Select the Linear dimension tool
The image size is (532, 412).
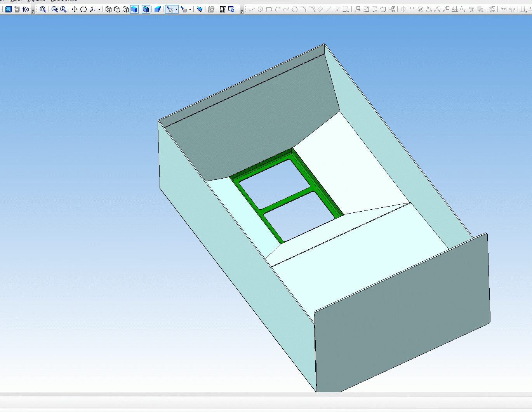[412, 9]
